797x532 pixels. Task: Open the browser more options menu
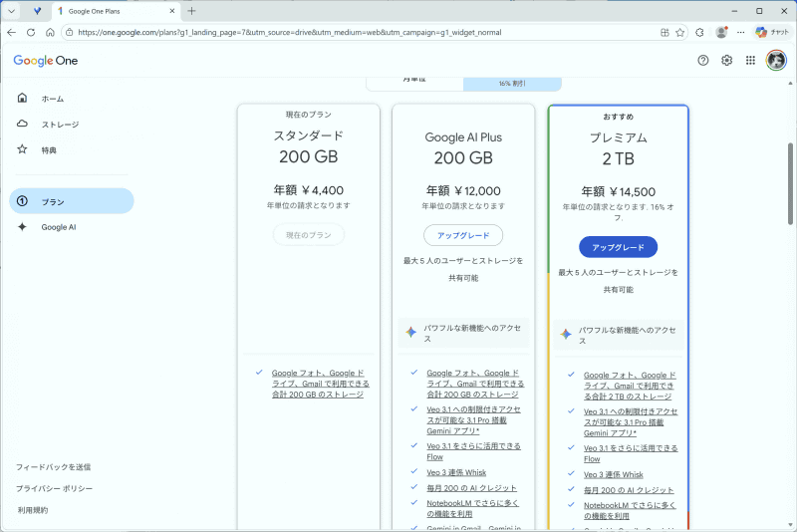740,33
